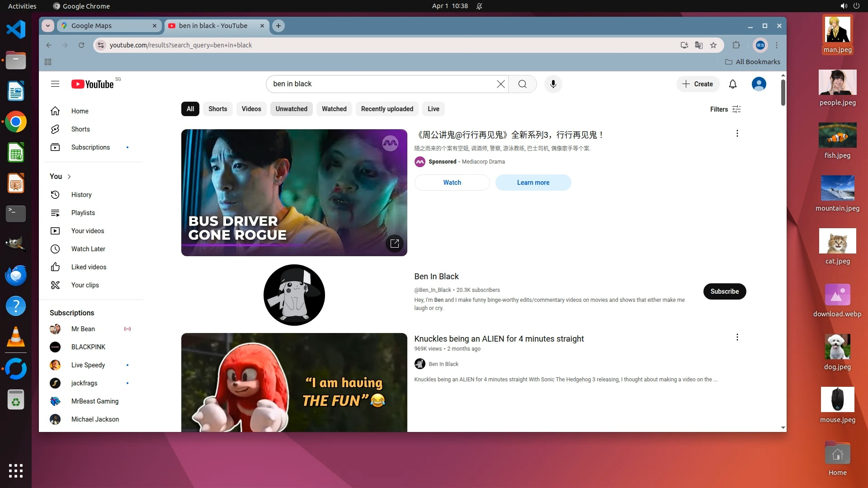Open YouTube notifications bell

(x=732, y=84)
